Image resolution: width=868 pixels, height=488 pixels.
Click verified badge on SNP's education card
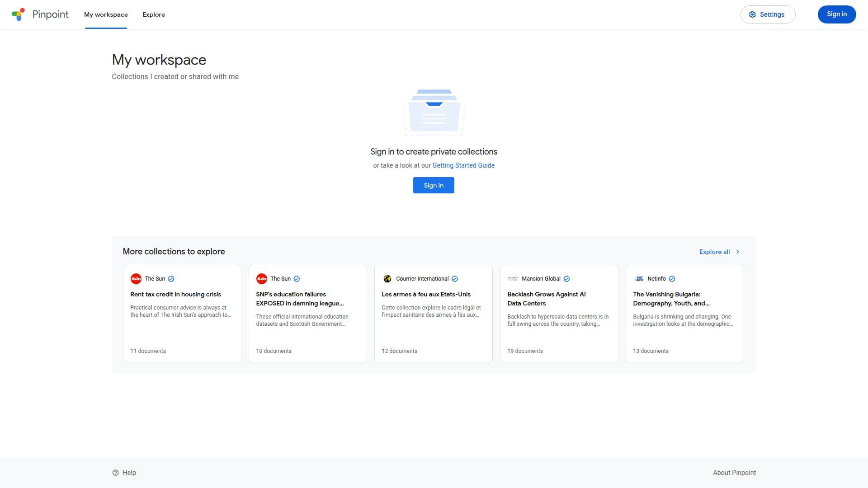(297, 279)
